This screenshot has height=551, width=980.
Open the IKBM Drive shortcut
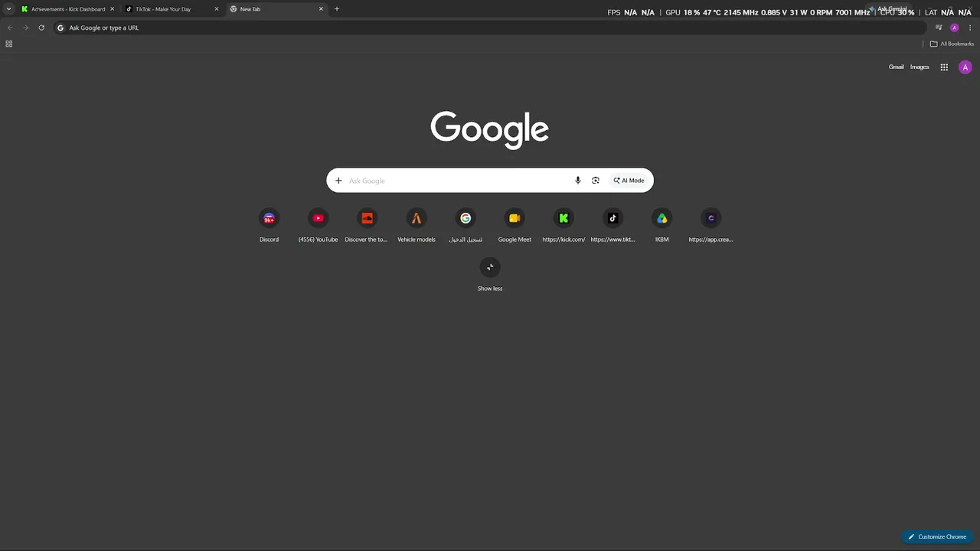click(661, 227)
